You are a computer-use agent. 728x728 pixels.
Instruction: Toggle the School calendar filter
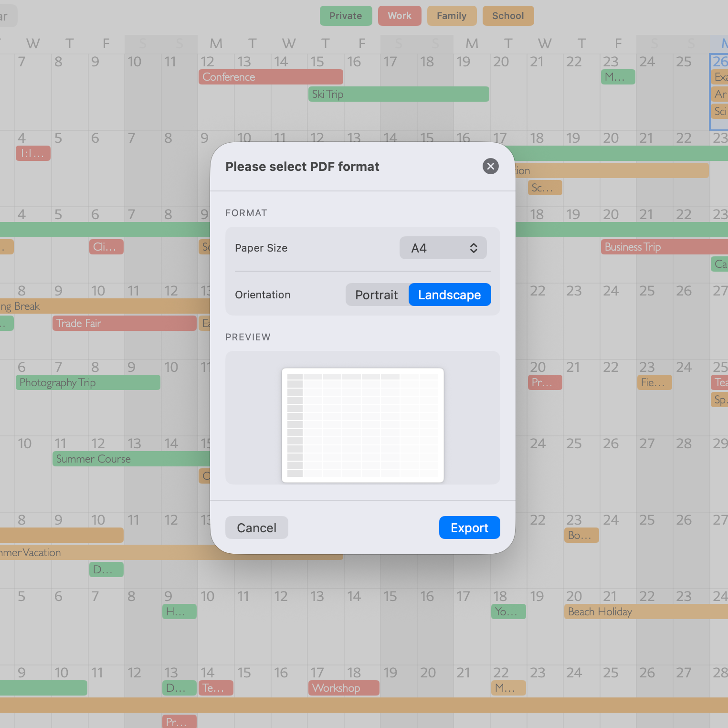[x=508, y=16]
